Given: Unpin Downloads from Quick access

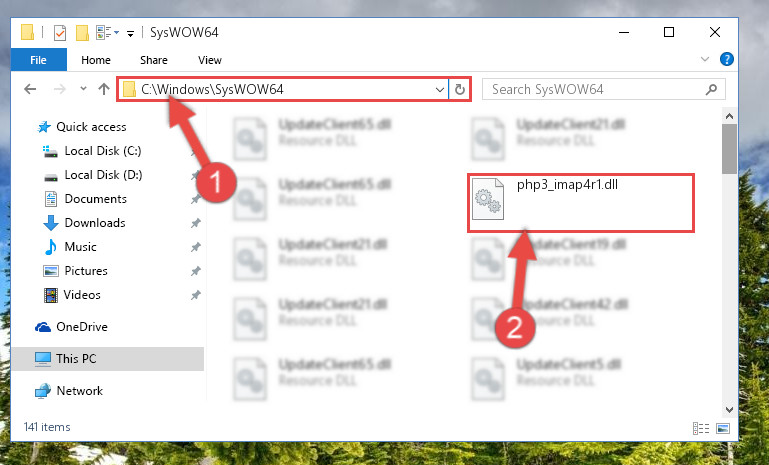Looking at the screenshot, I should click(195, 223).
